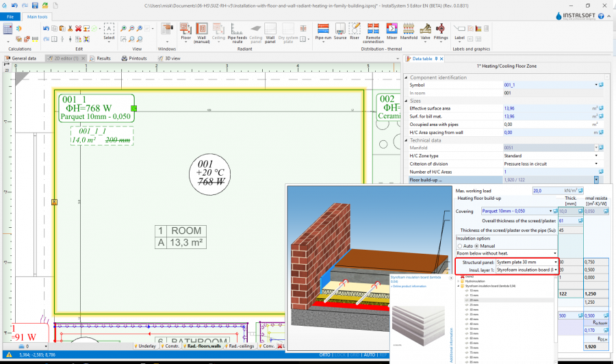The image size is (616, 364).
Task: Select the Manual insulation option
Action: point(476,246)
